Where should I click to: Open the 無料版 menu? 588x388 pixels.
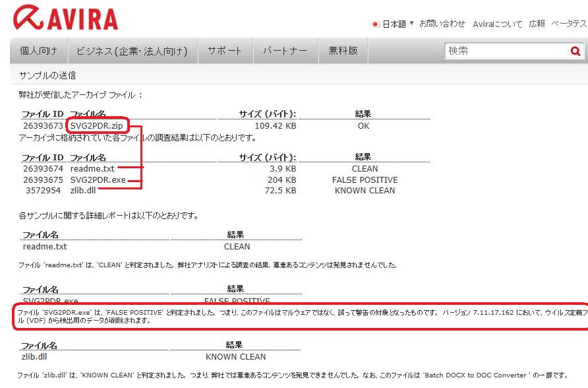click(343, 51)
